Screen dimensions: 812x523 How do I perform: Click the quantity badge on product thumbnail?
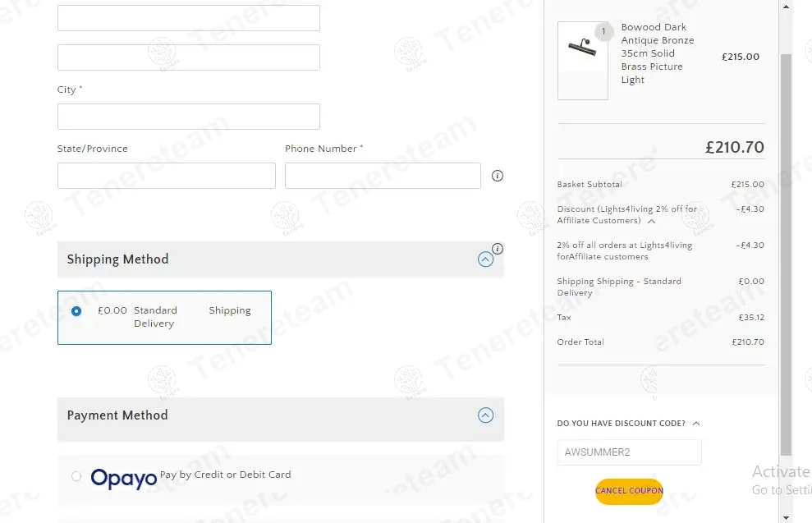[x=603, y=32]
